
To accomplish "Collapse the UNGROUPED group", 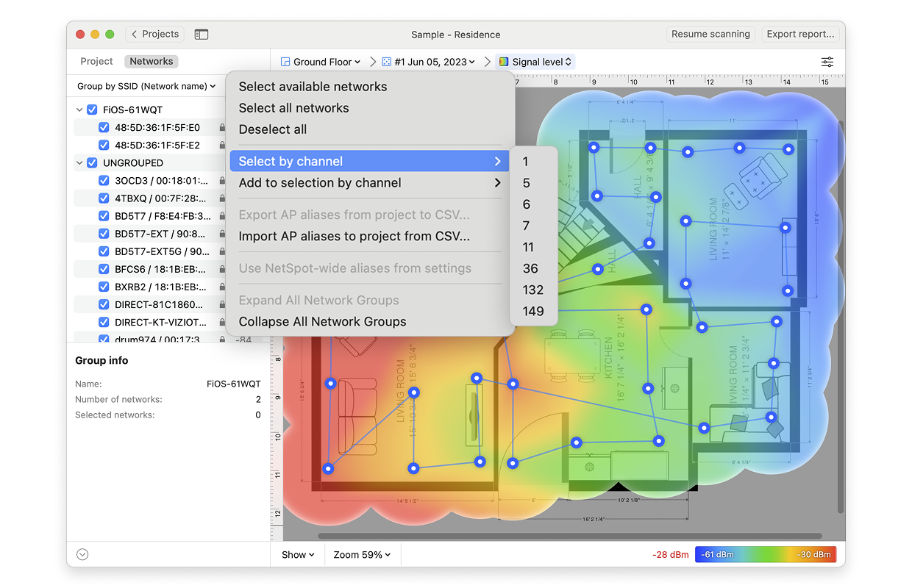I will point(79,162).
